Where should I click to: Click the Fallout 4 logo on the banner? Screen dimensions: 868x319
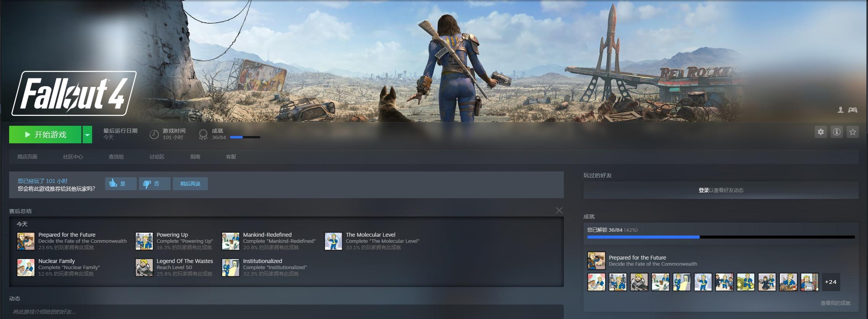pyautogui.click(x=74, y=93)
